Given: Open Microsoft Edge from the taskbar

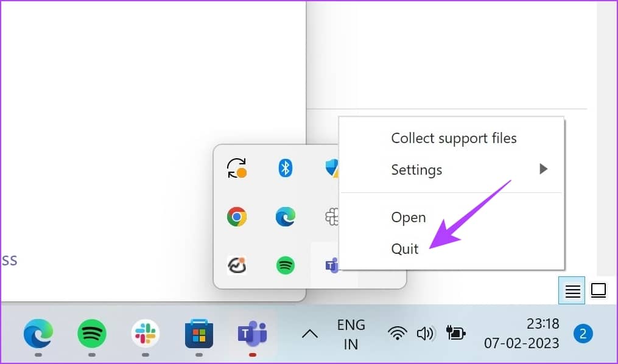Looking at the screenshot, I should click(38, 334).
